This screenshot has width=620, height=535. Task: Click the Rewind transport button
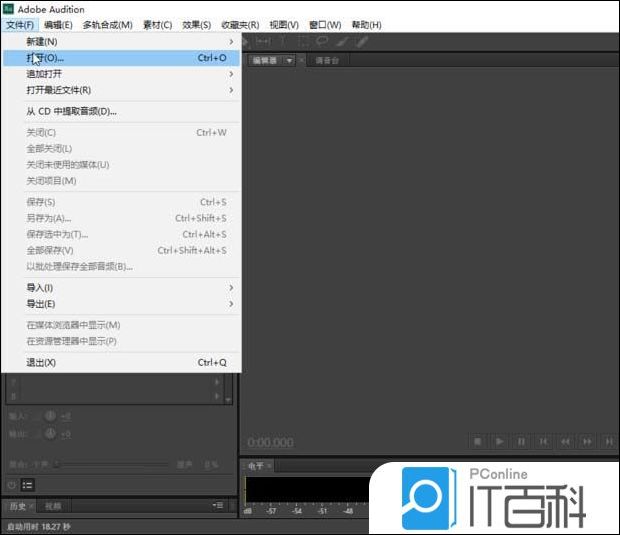[566, 441]
